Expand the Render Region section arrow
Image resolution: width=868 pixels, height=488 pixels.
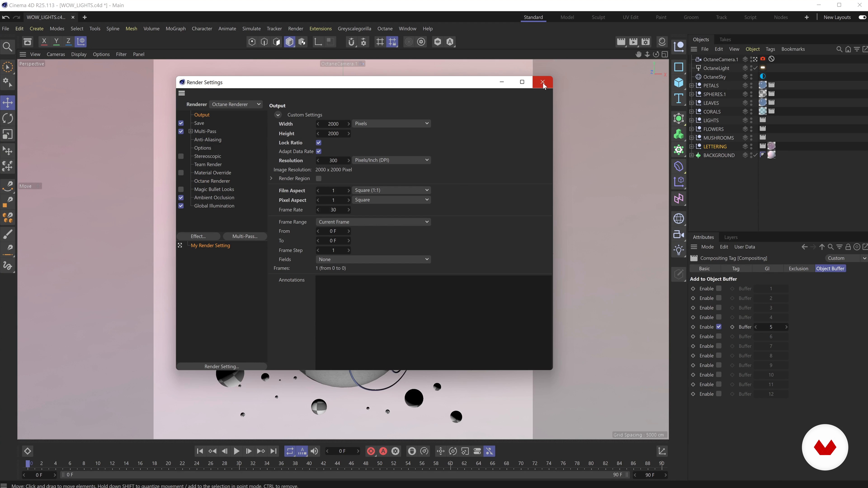271,178
